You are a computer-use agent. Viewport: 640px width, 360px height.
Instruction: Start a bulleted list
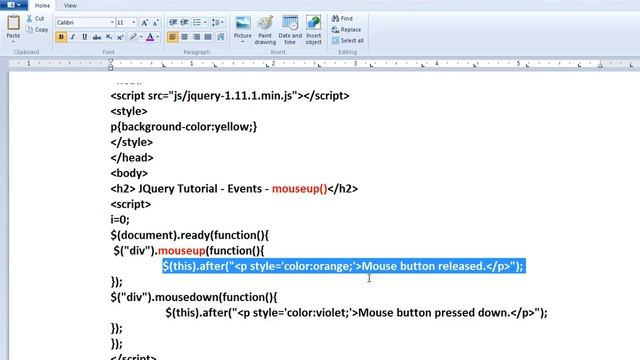(197, 22)
